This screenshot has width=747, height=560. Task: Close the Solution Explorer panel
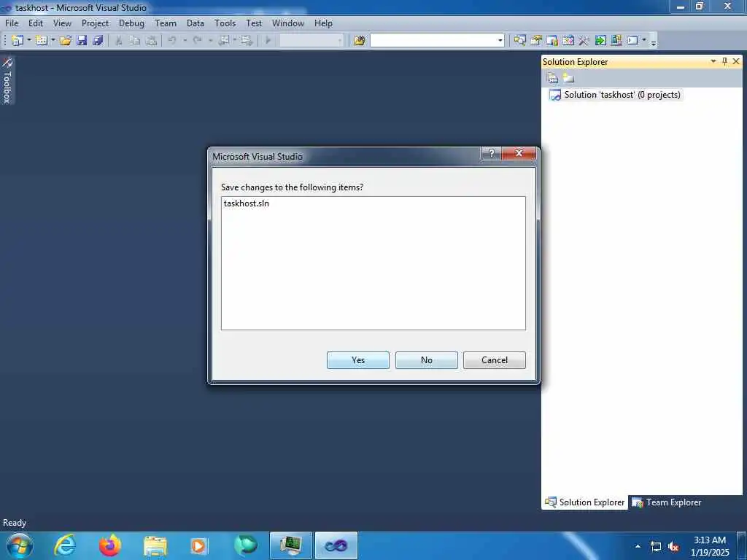tap(736, 61)
